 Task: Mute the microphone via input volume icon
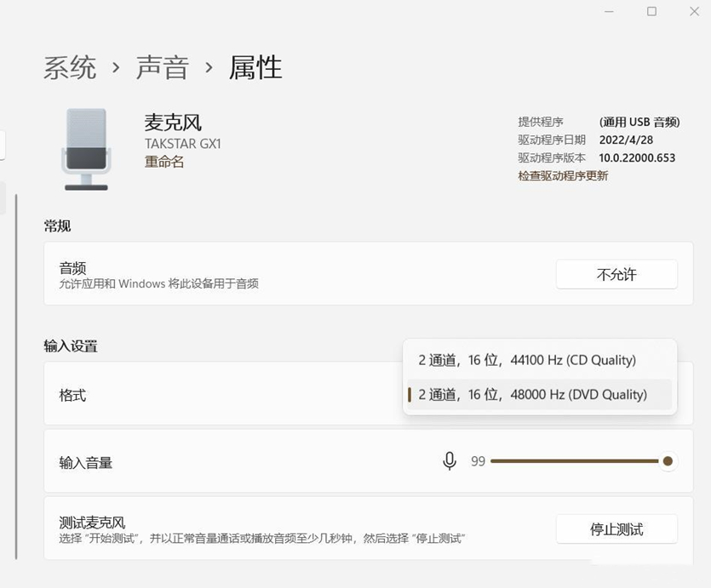coord(449,461)
